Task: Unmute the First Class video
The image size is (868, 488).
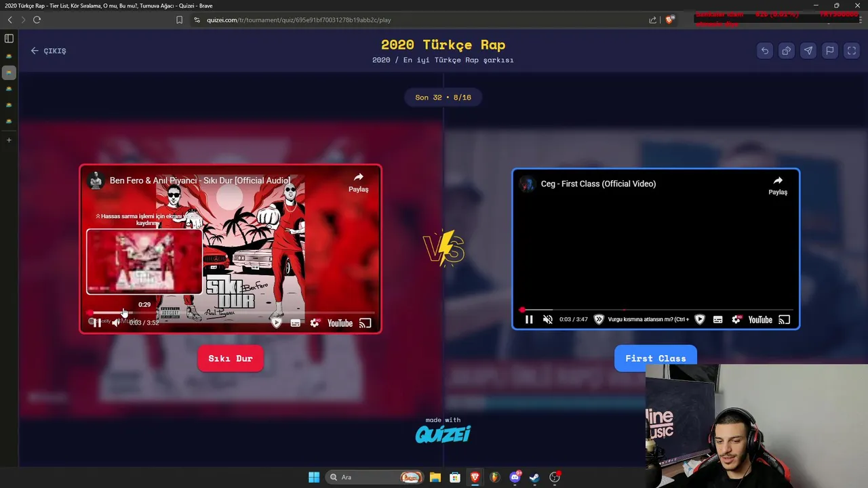Action: pyautogui.click(x=548, y=320)
